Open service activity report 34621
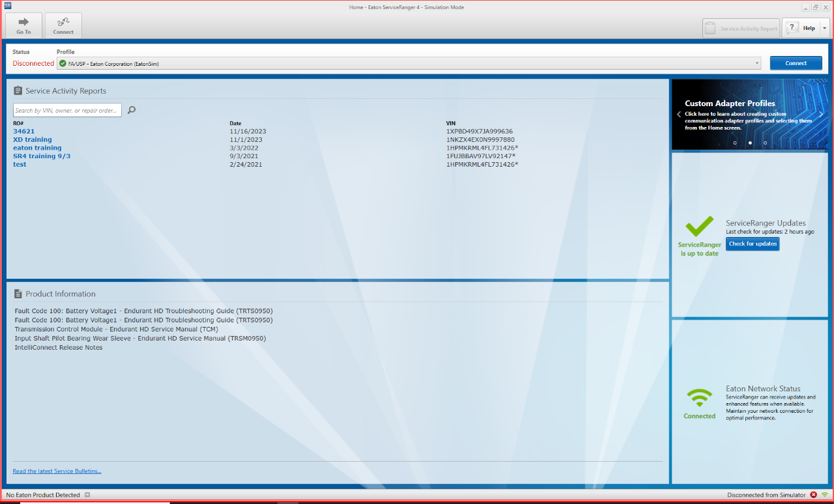Viewport: 834px width, 504px height. (23, 131)
